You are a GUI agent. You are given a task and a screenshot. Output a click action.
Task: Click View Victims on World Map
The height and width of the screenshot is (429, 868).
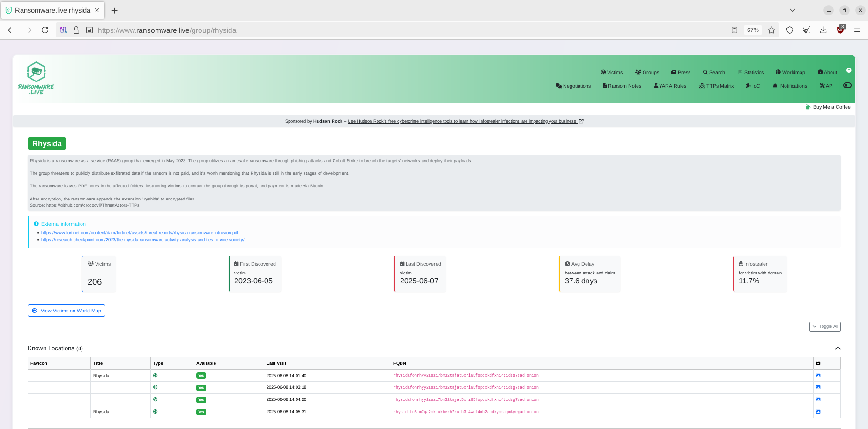tap(66, 310)
